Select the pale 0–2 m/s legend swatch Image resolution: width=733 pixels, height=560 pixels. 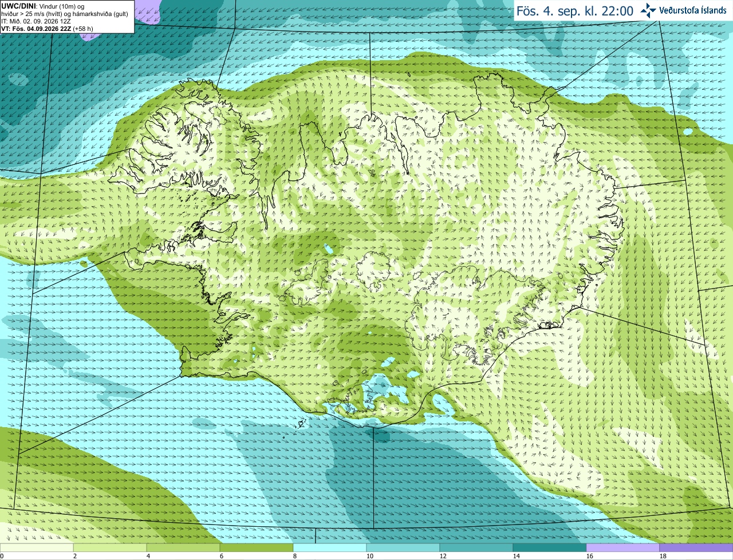(37, 547)
